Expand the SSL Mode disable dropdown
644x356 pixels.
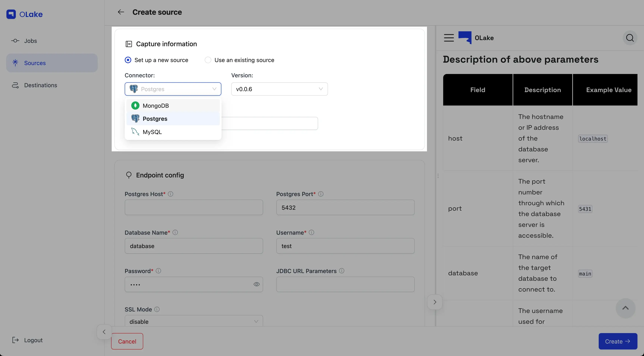tap(194, 322)
